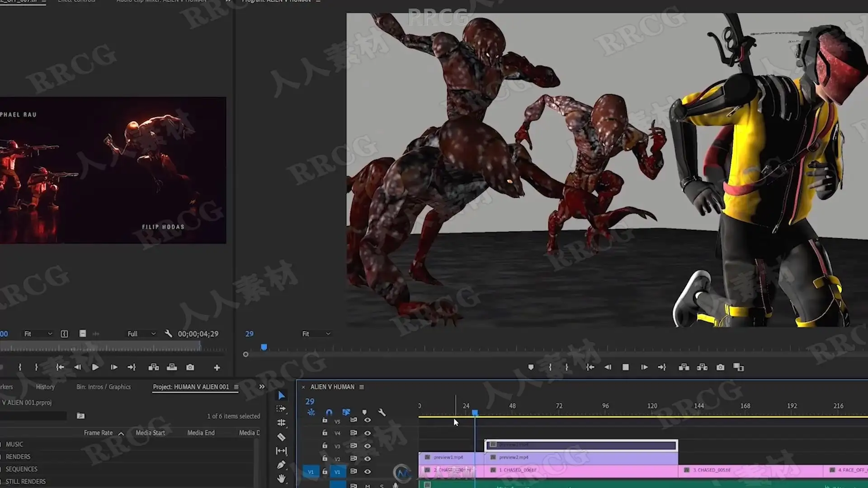The width and height of the screenshot is (868, 488).
Task: Export frame from Program monitor
Action: pos(720,367)
